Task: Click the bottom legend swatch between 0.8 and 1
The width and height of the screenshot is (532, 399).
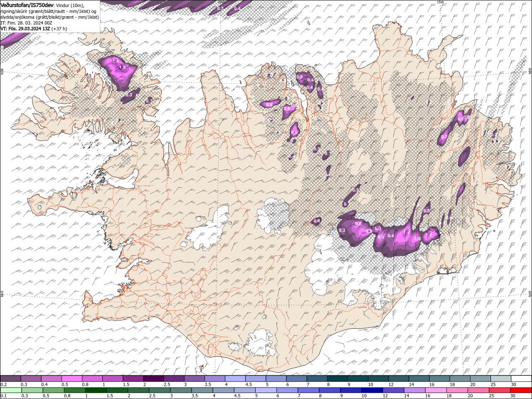Action: tap(74, 390)
